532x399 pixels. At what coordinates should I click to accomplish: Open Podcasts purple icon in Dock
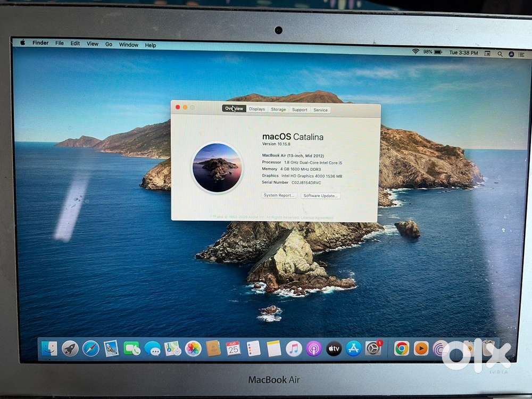[314, 349]
